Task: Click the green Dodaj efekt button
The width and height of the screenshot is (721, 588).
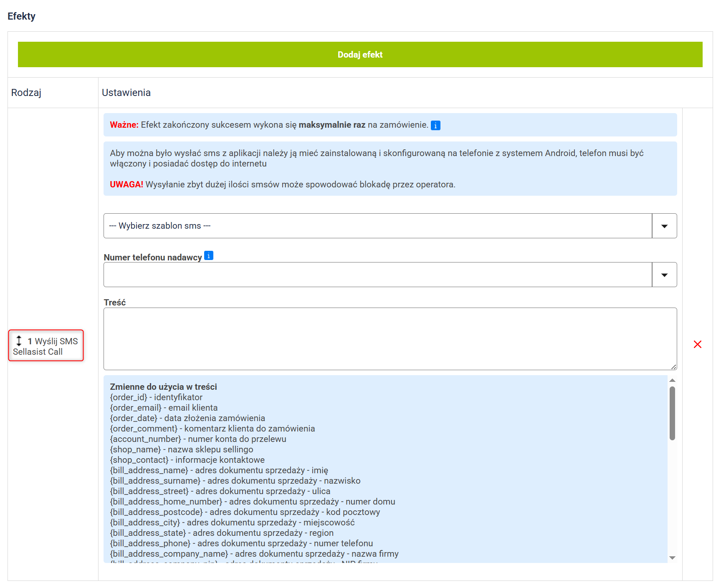Action: pyautogui.click(x=360, y=55)
